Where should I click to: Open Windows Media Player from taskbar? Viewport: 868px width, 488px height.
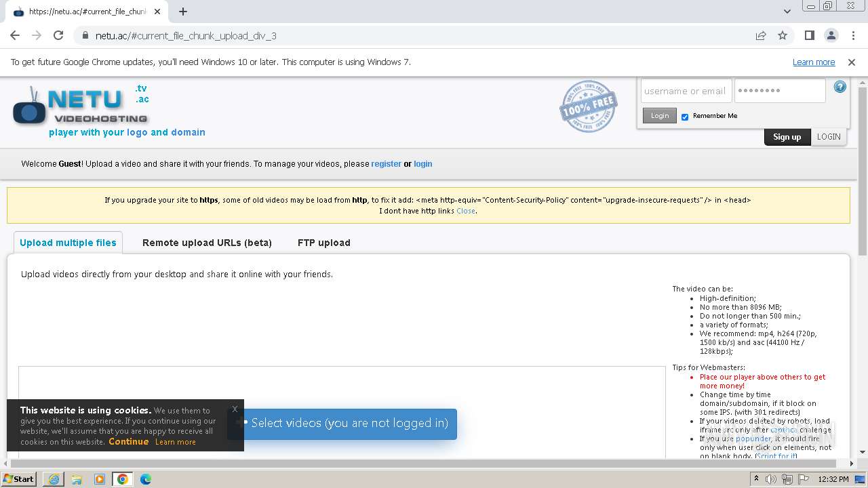click(x=100, y=479)
